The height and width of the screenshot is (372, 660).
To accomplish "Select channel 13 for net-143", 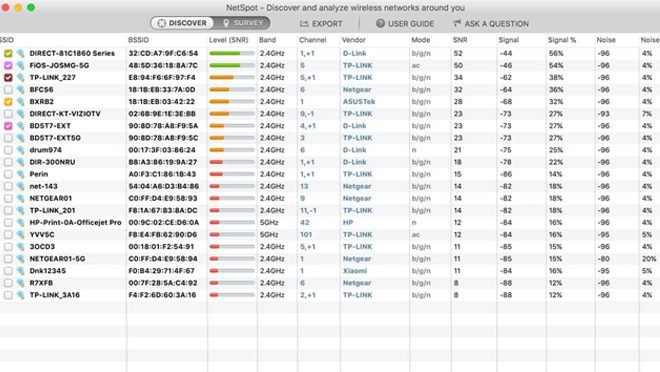I will (x=304, y=186).
